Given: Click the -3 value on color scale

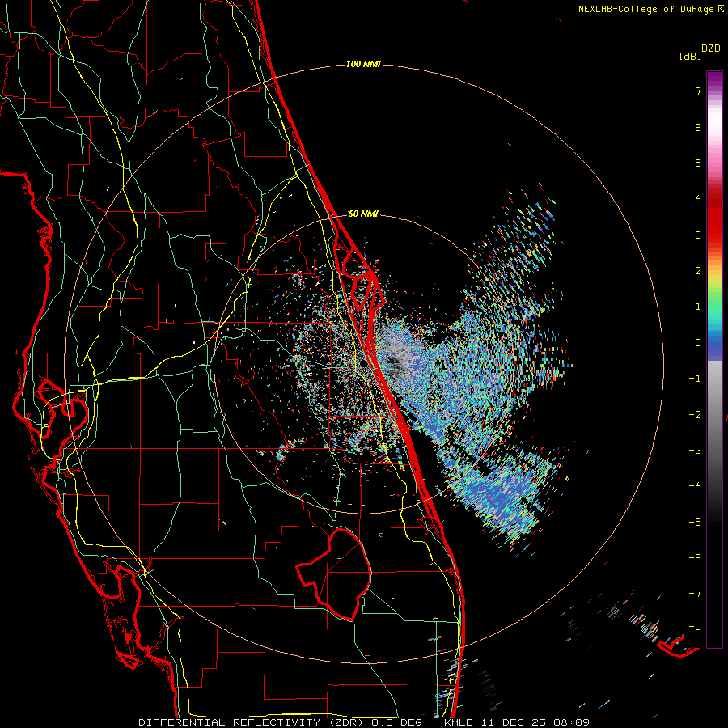Looking at the screenshot, I should tap(695, 451).
